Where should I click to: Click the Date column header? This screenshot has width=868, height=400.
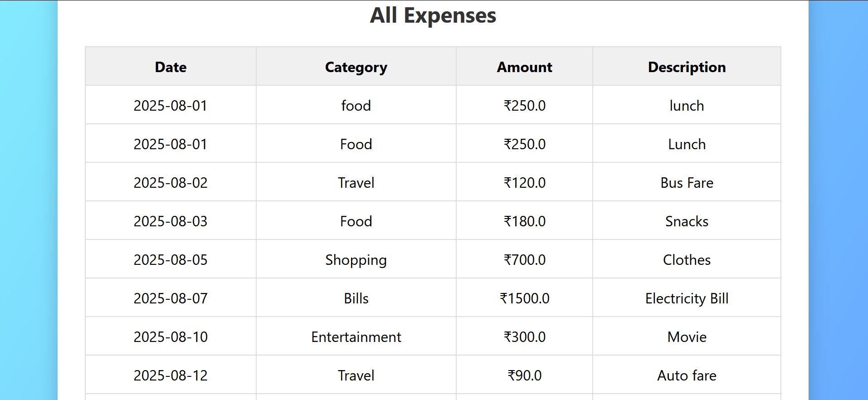[x=171, y=67]
